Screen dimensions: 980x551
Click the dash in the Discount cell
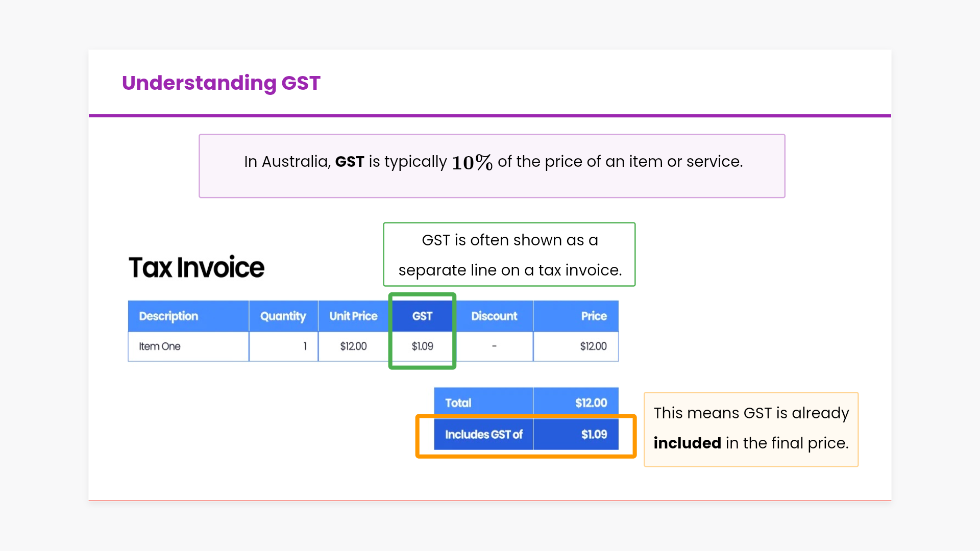(494, 346)
